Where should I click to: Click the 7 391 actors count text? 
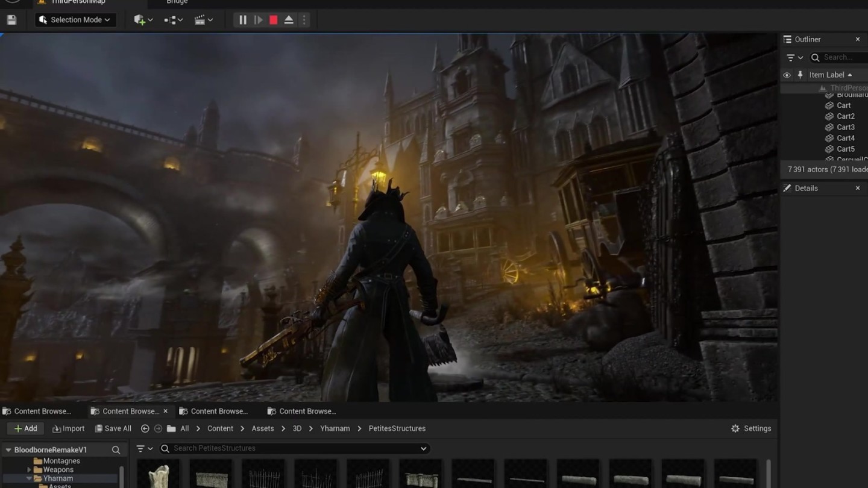click(x=828, y=169)
